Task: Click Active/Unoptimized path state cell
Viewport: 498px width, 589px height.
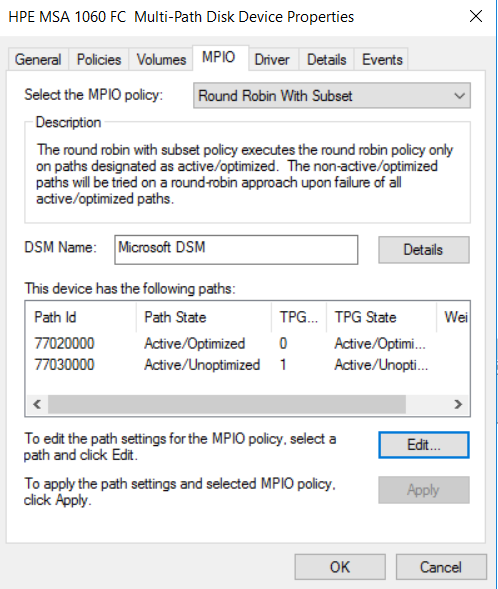Action: pyautogui.click(x=202, y=365)
